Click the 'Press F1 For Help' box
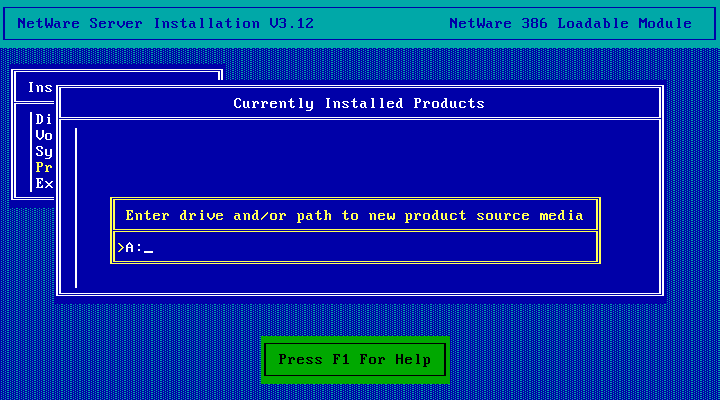 coord(355,360)
